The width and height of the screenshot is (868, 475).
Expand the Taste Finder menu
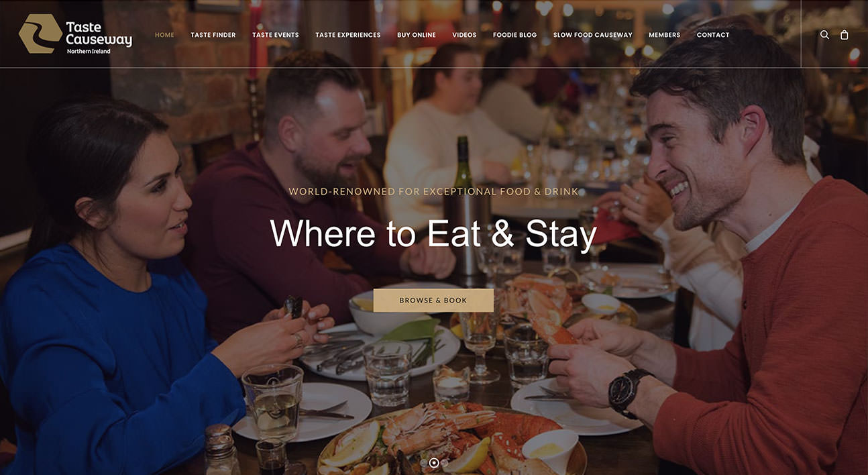pyautogui.click(x=213, y=35)
